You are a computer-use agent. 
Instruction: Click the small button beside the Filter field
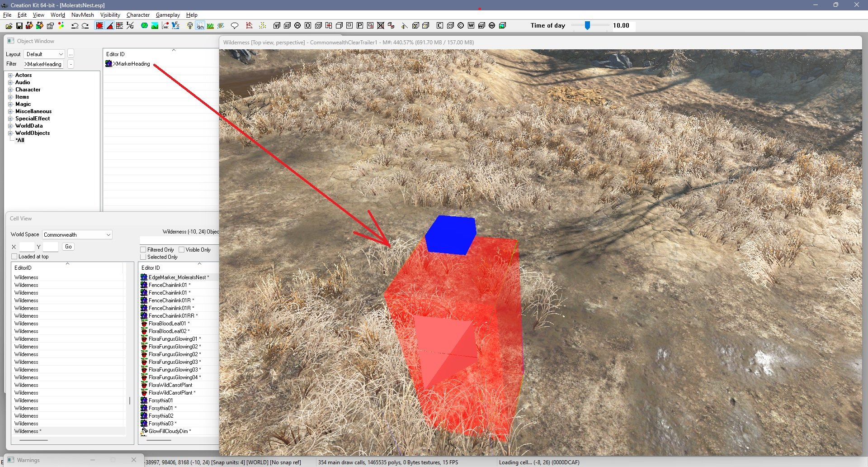71,64
